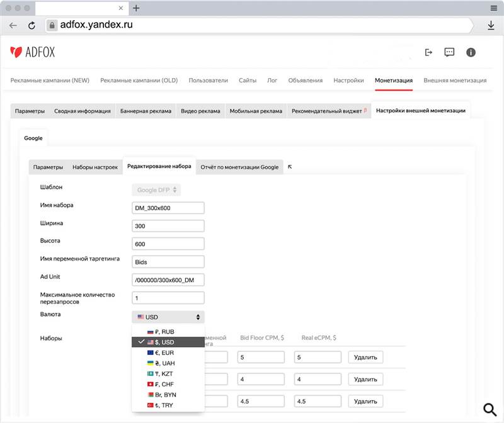Switch to the Монетизация menu tab
The image size is (504, 423).
(x=394, y=81)
